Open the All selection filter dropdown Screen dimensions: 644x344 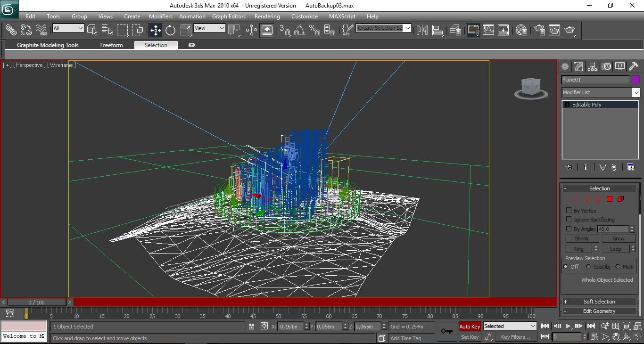[68, 28]
